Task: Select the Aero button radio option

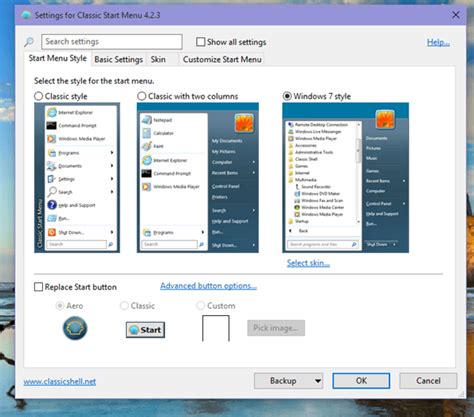Action: tap(60, 306)
